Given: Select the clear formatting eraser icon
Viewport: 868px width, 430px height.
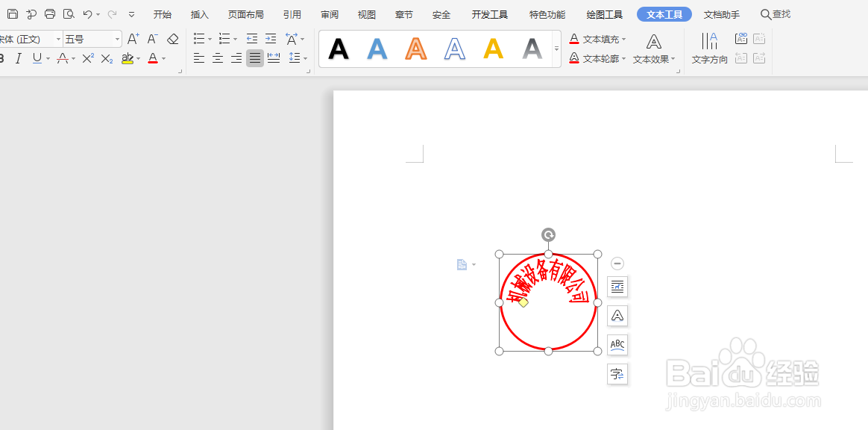Looking at the screenshot, I should [x=172, y=38].
